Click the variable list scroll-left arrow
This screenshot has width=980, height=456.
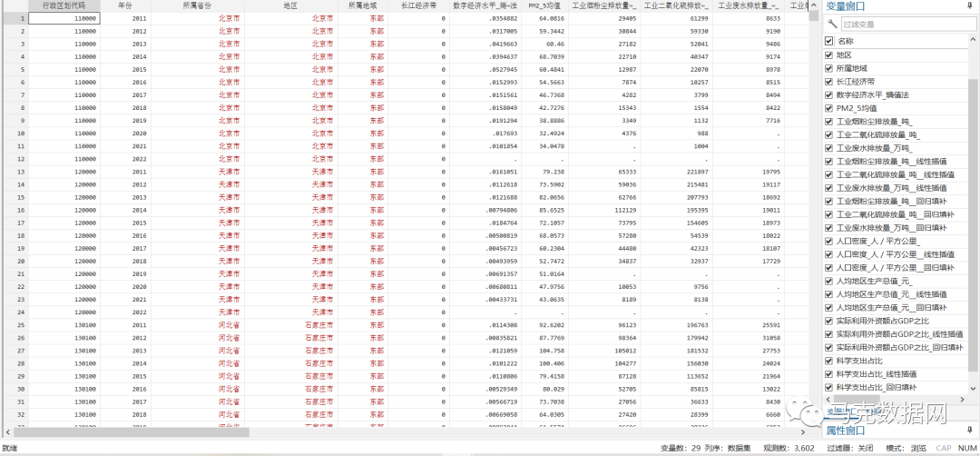coord(827,399)
